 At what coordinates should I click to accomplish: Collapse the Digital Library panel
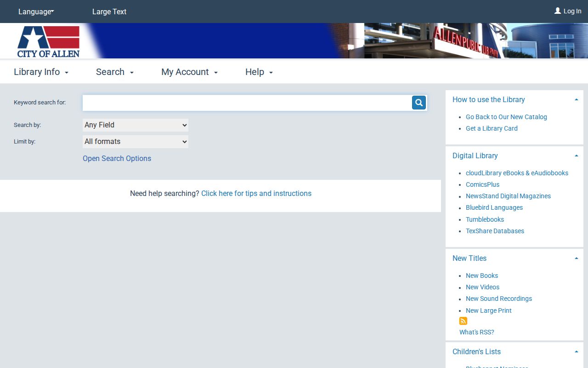[576, 156]
